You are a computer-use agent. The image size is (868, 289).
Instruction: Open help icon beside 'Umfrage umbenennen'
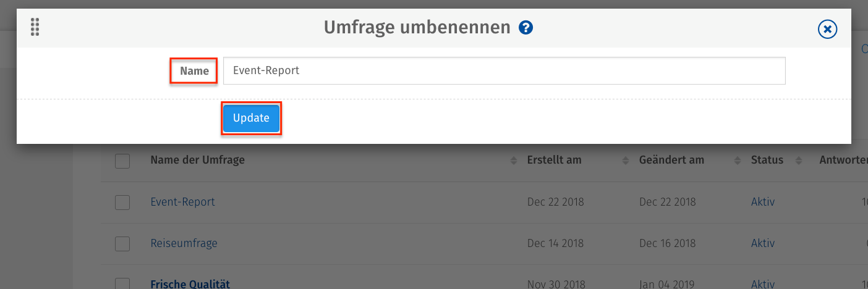[x=526, y=27]
